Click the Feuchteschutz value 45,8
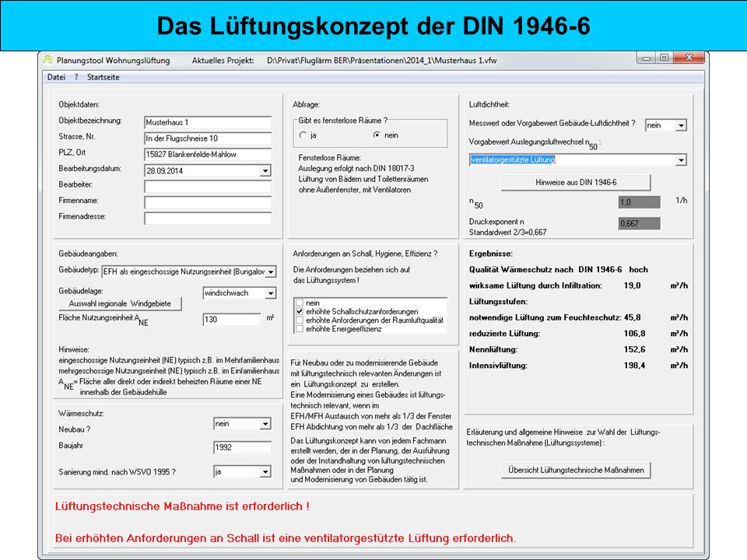 [x=632, y=317]
